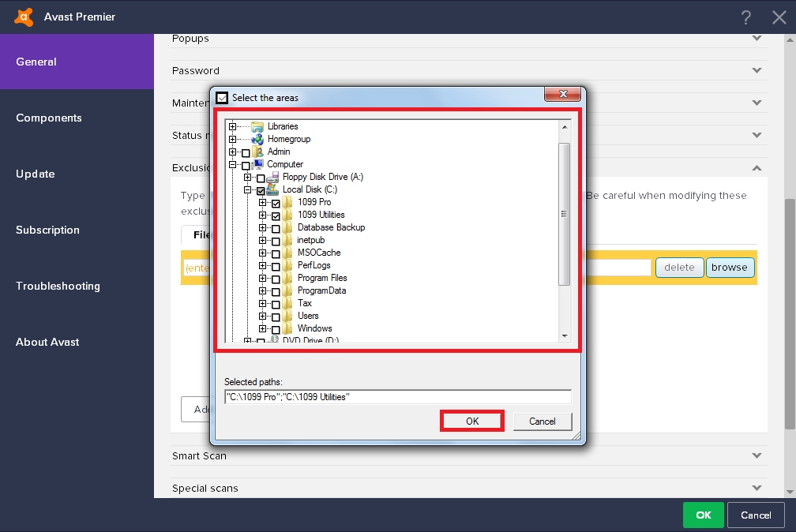The width and height of the screenshot is (796, 532).
Task: Expand the Special scans section
Action: 757,489
